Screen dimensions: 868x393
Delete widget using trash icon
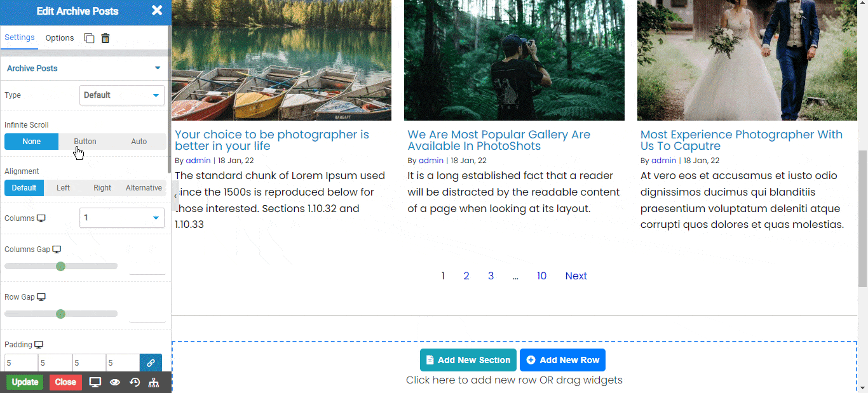pyautogui.click(x=105, y=38)
